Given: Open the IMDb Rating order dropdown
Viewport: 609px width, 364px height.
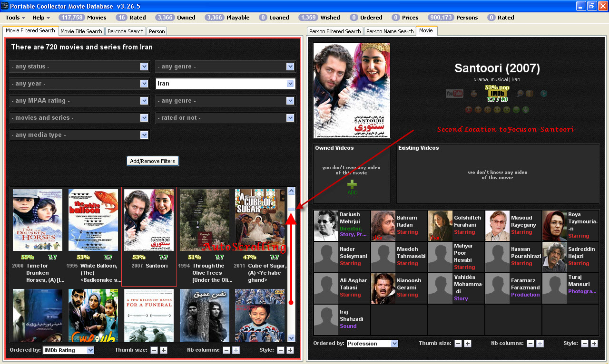Looking at the screenshot, I should (x=69, y=350).
